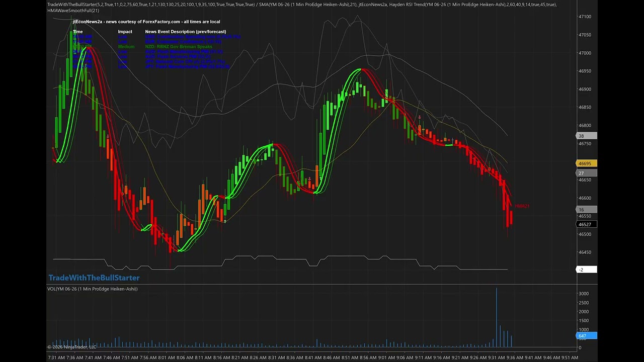The image size is (644, 362).
Task: Click the News Event Description column header
Action: coord(186,32)
